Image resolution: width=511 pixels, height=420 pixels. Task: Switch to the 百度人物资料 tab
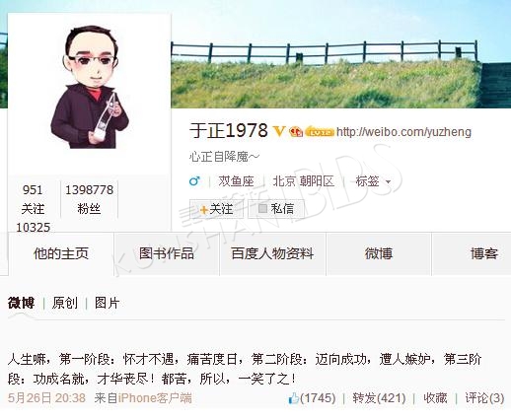(272, 253)
